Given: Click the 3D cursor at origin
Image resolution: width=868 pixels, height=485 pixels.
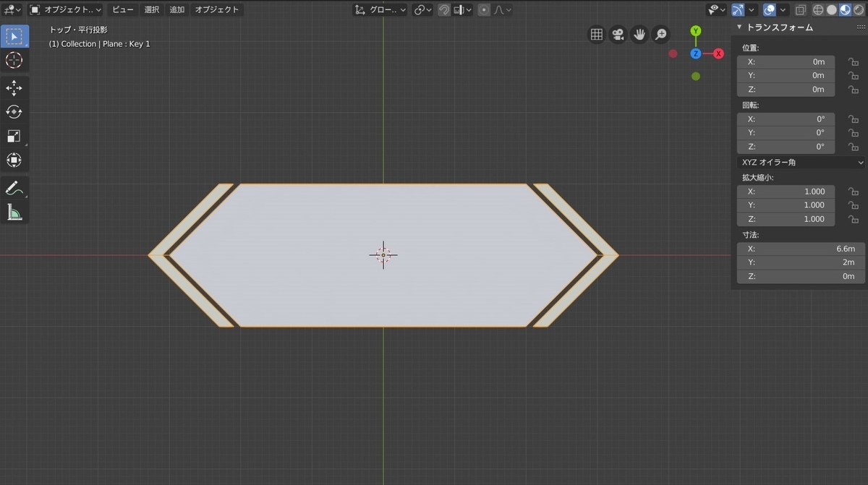Looking at the screenshot, I should point(383,254).
